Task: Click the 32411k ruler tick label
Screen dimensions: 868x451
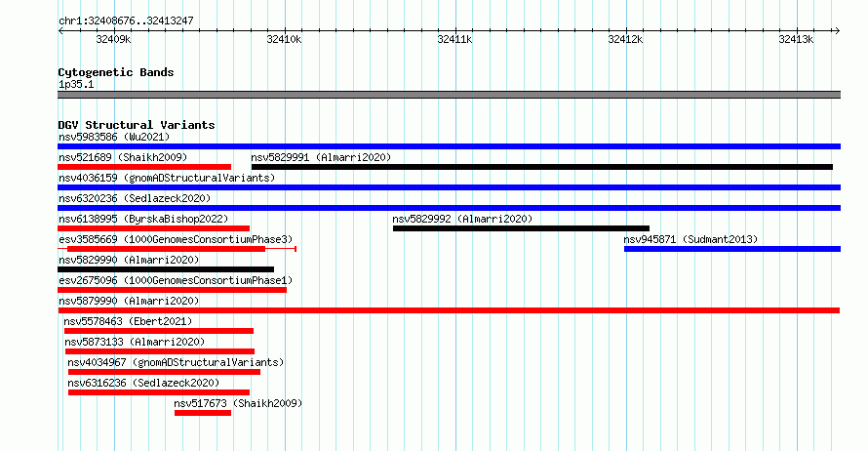Action: pos(454,39)
